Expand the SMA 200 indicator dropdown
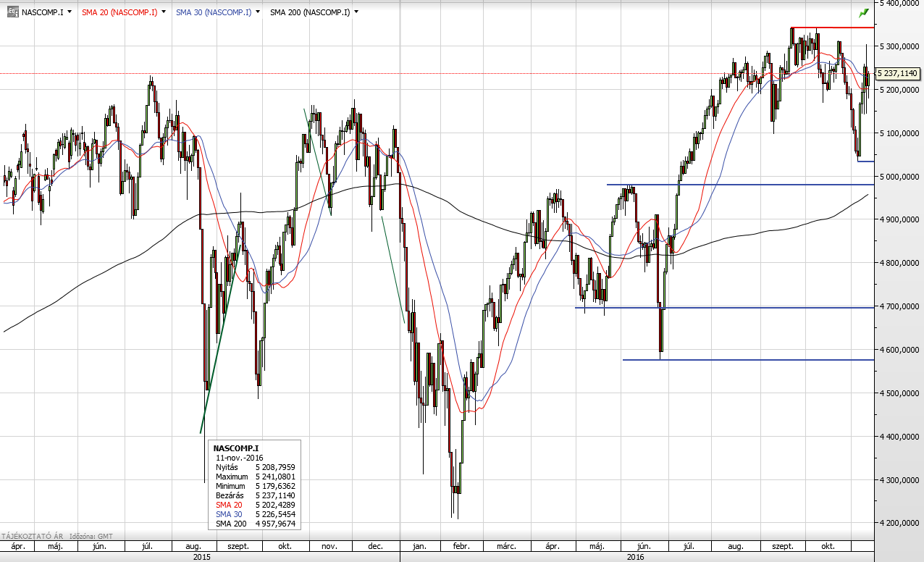The height and width of the screenshot is (562, 924). [x=356, y=12]
